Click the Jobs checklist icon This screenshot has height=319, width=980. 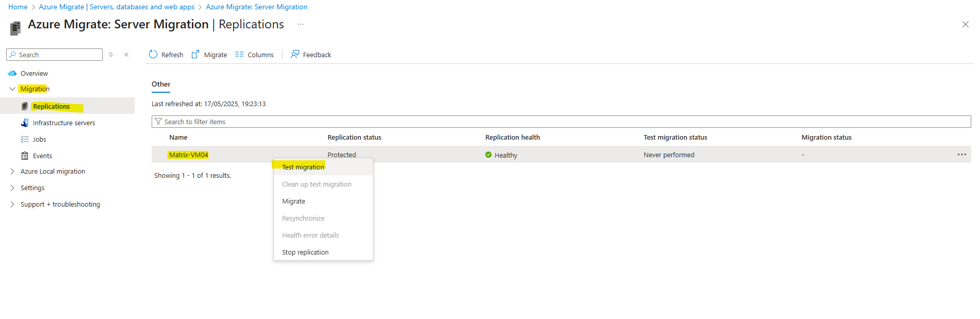click(25, 139)
